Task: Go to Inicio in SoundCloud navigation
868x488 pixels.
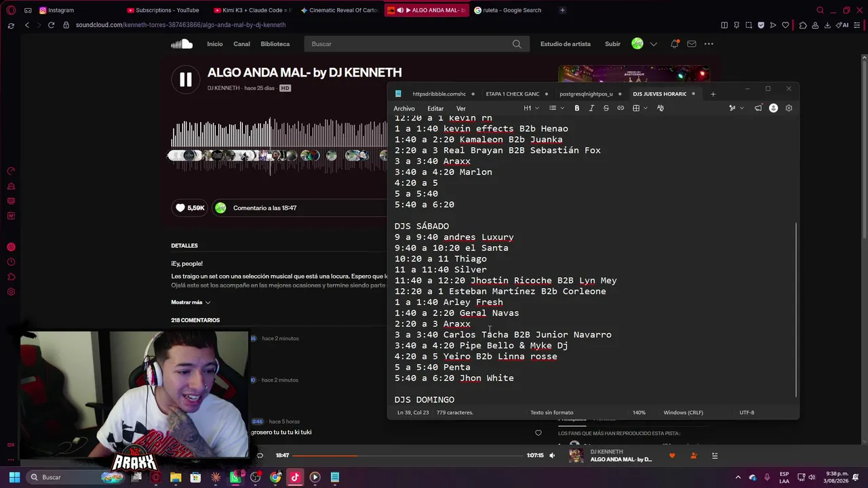Action: point(215,44)
